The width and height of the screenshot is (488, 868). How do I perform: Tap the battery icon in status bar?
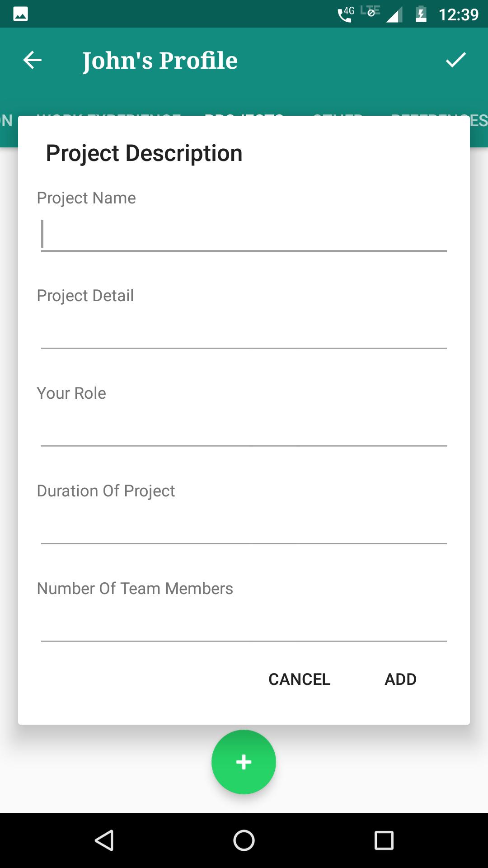(421, 14)
